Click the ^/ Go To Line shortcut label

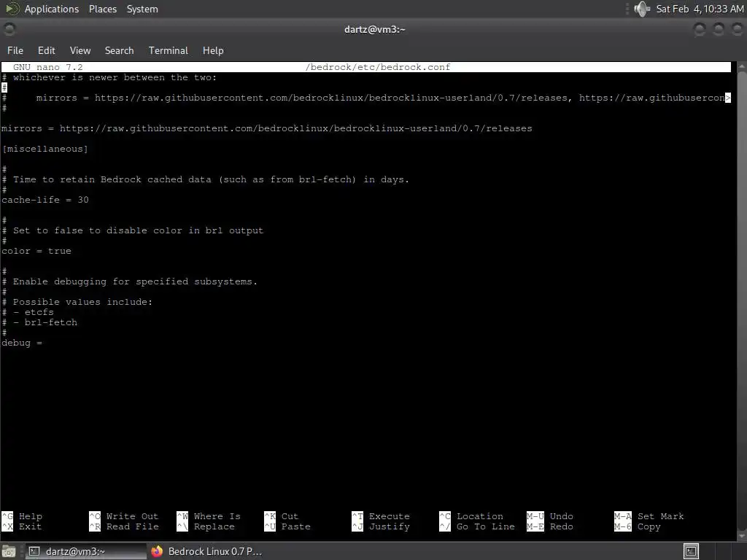[477, 526]
